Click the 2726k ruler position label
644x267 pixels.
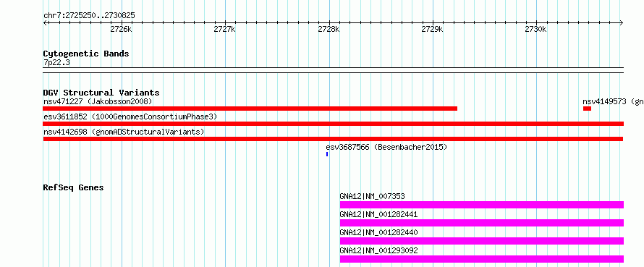pyautogui.click(x=121, y=29)
